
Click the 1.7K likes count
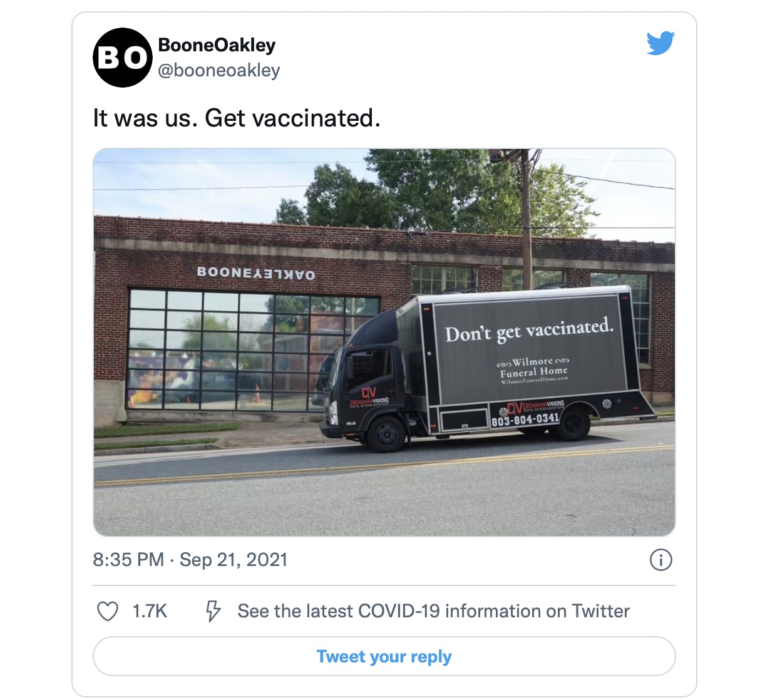tap(150, 611)
